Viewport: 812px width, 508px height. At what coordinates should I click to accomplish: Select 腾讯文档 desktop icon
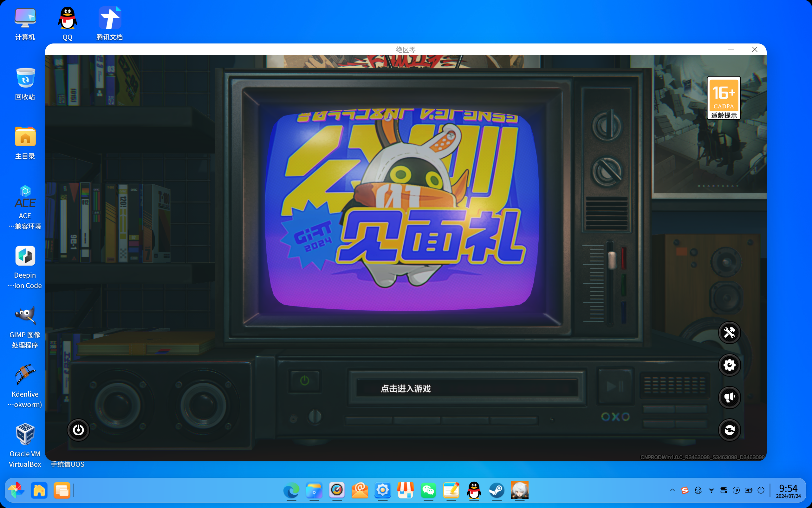click(x=110, y=24)
